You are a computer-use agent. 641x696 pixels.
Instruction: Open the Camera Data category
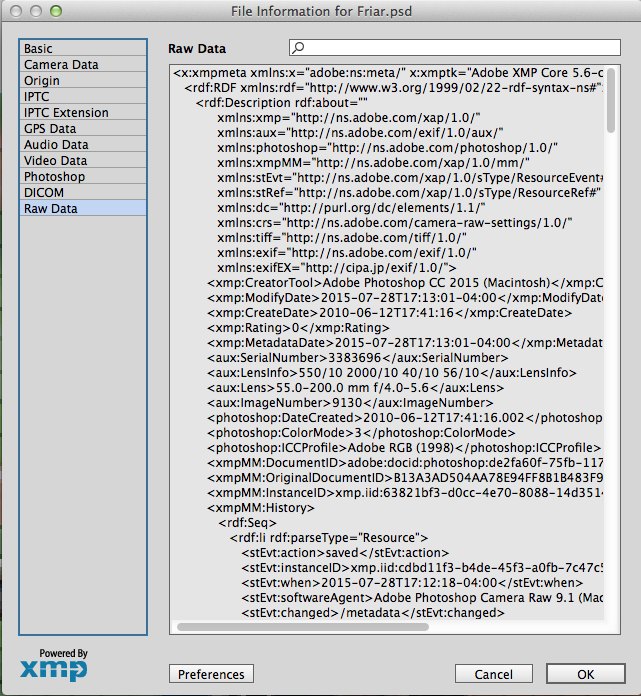pyautogui.click(x=83, y=64)
